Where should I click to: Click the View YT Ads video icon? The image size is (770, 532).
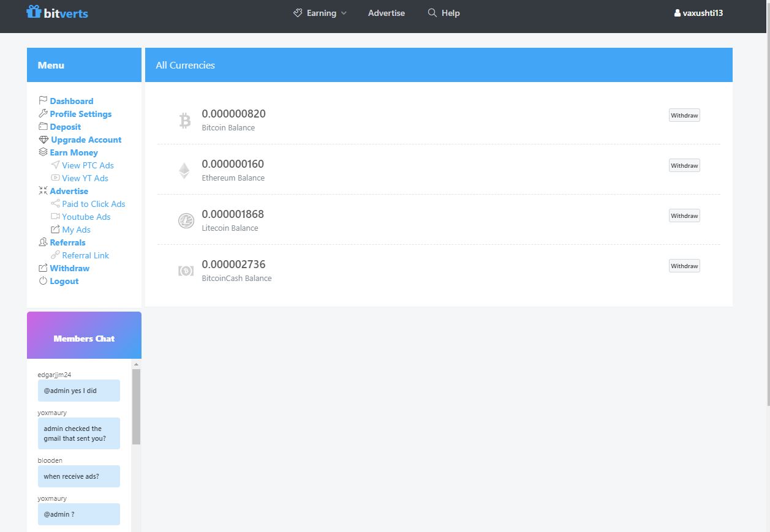pyautogui.click(x=55, y=178)
